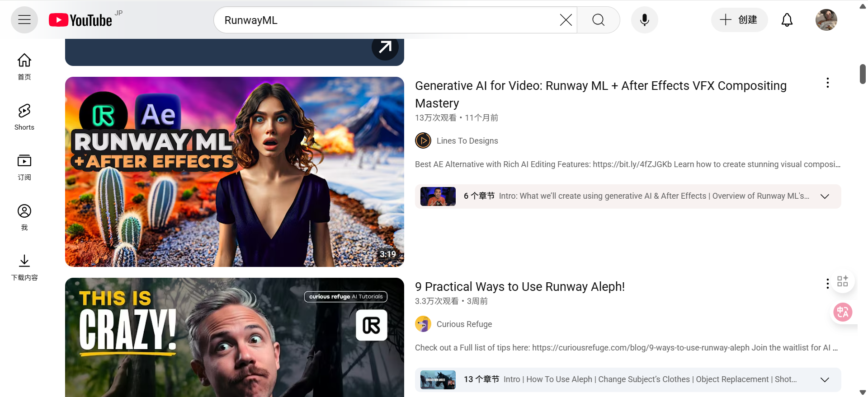
Task: Open the Generative AI for Video title link
Action: pos(601,94)
